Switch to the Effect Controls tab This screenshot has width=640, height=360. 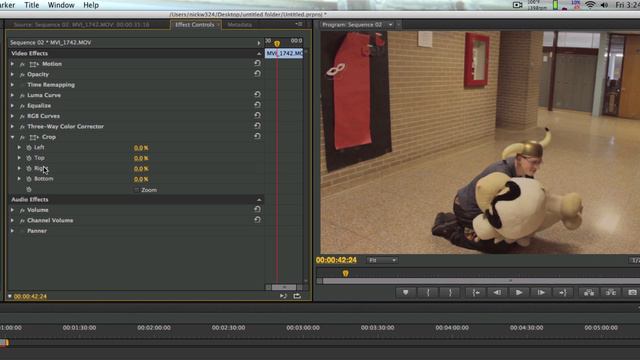195,24
